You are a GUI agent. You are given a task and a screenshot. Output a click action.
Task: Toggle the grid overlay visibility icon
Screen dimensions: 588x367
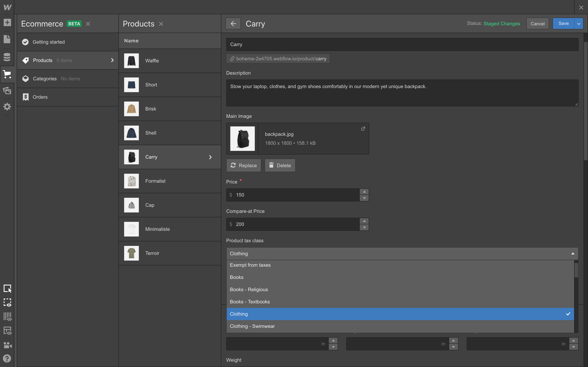(x=7, y=316)
